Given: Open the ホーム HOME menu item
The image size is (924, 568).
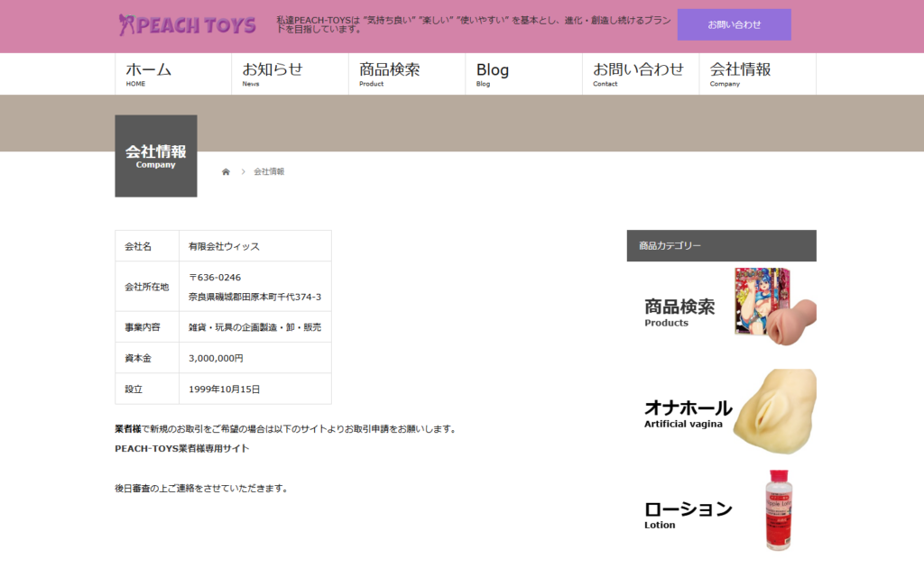Looking at the screenshot, I should (x=173, y=74).
